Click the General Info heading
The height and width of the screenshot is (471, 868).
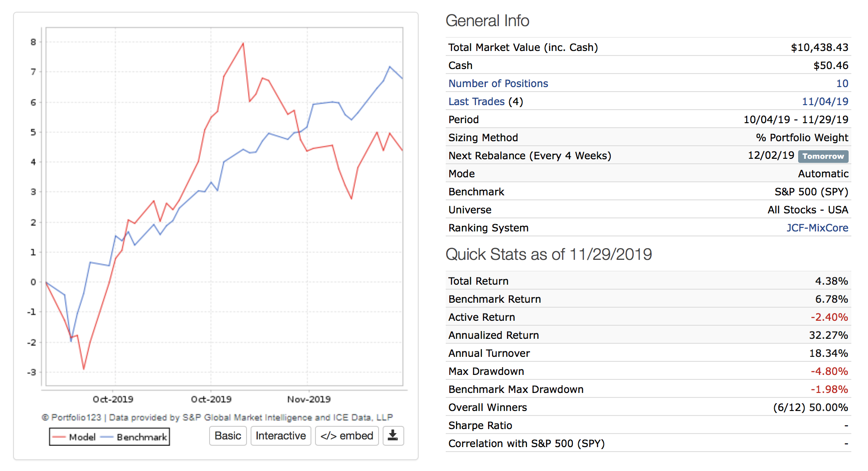pyautogui.click(x=487, y=21)
